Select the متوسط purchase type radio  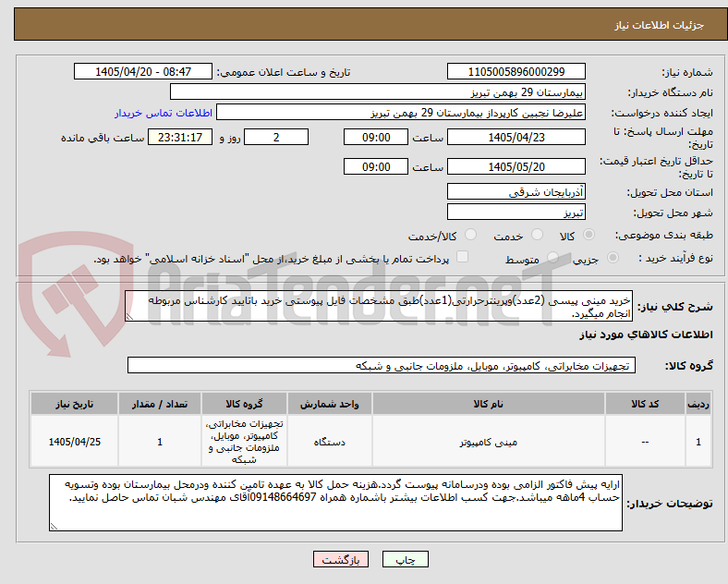[552, 258]
